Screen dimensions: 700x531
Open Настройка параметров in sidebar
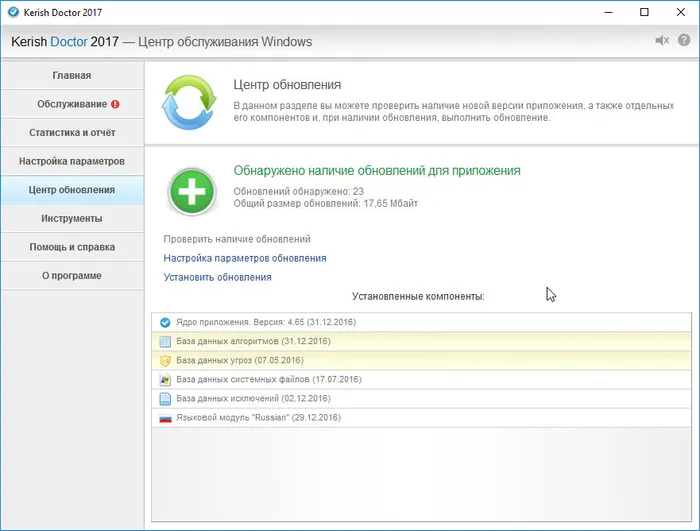pyautogui.click(x=72, y=161)
